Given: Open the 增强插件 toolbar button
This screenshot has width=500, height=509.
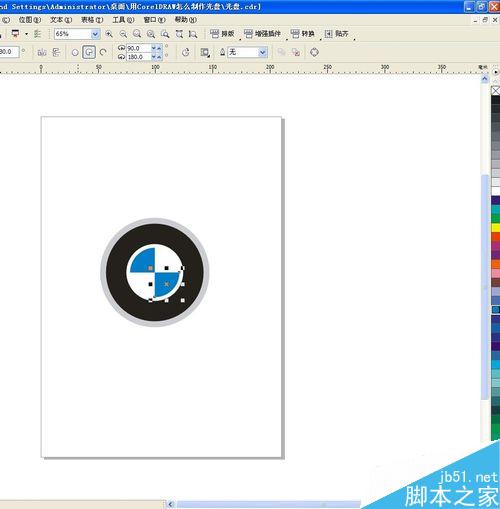Looking at the screenshot, I should (x=262, y=34).
